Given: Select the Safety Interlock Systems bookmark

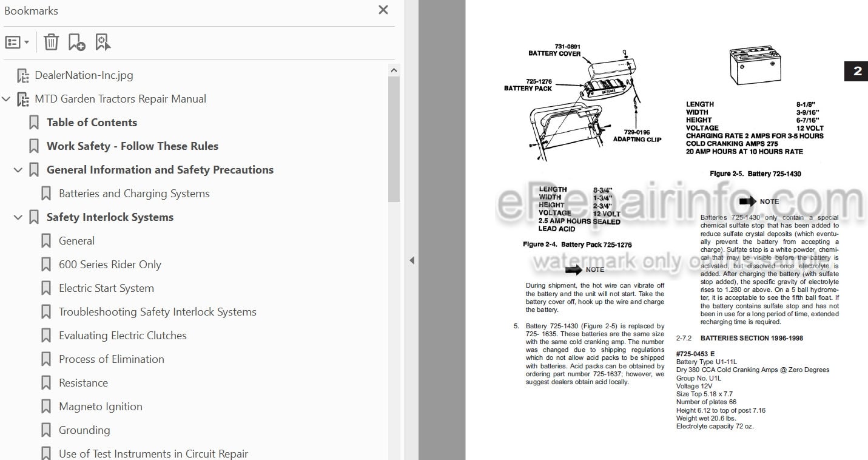Looking at the screenshot, I should (110, 217).
